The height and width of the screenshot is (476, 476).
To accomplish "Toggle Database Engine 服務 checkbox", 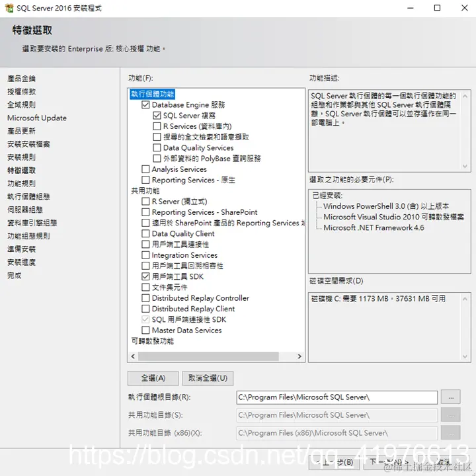I will 145,104.
